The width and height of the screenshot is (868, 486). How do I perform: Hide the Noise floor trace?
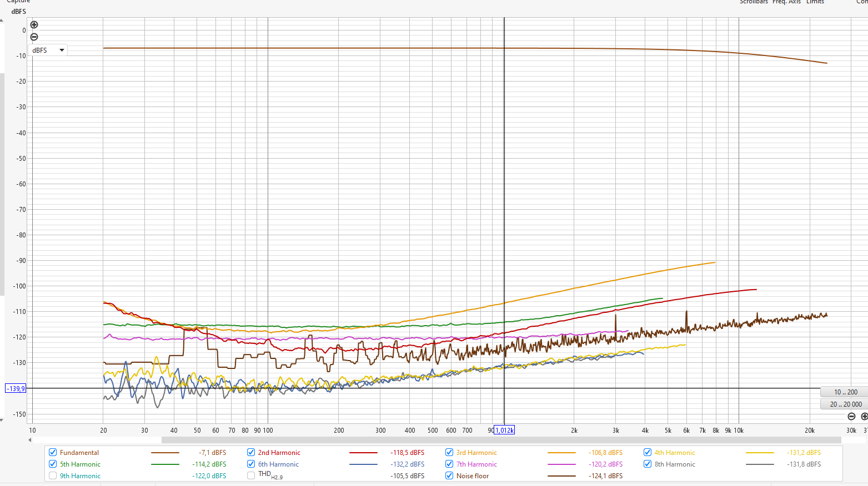point(449,475)
